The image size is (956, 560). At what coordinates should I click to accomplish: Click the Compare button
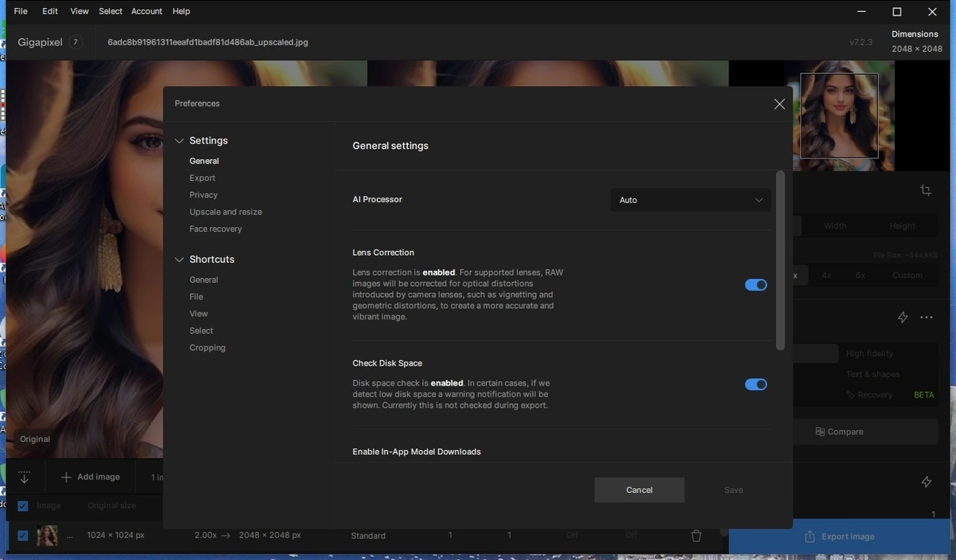[840, 432]
